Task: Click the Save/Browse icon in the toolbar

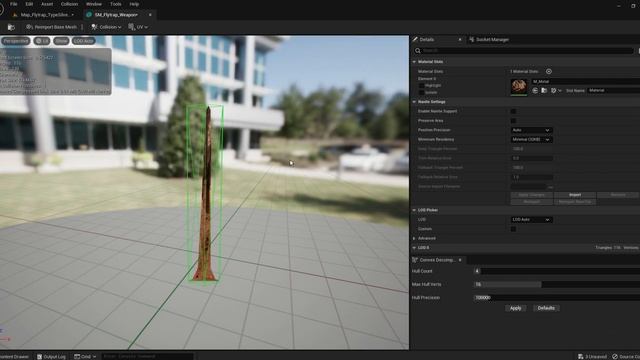Action: tap(11, 27)
